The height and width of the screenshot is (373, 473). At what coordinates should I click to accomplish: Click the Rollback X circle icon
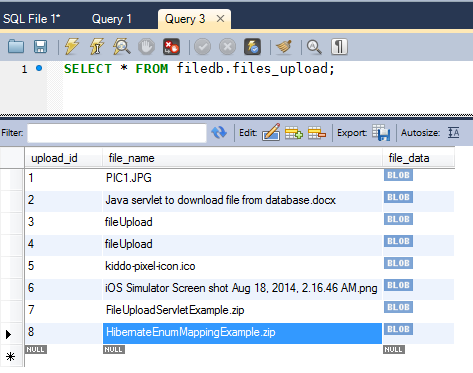pyautogui.click(x=227, y=47)
